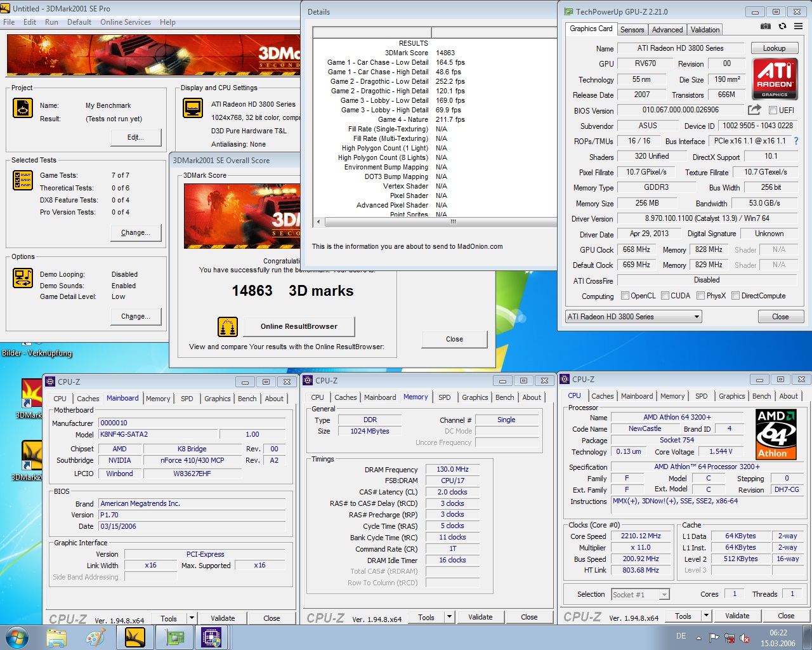The height and width of the screenshot is (650, 812).
Task: Open the Run menu in 3DMark2001
Action: click(x=51, y=22)
